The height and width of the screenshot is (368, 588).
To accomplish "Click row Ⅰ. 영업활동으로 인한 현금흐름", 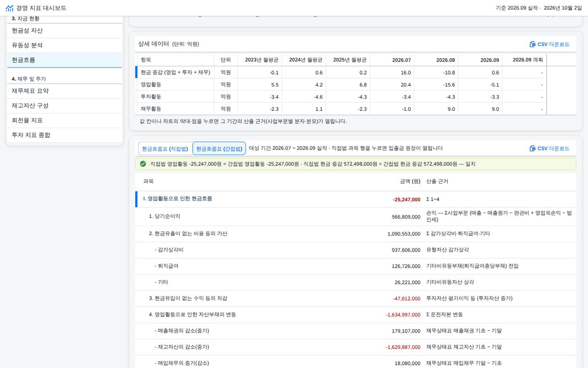I will (356, 199).
